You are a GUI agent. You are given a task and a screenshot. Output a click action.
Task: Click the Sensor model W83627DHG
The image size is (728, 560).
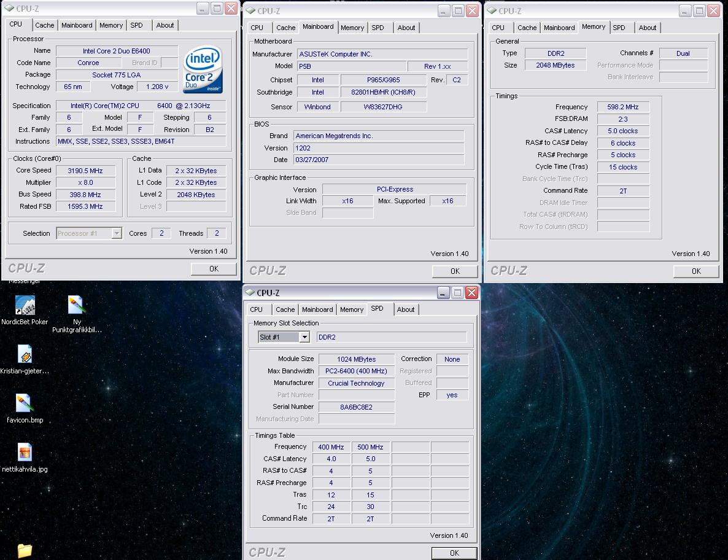383,107
